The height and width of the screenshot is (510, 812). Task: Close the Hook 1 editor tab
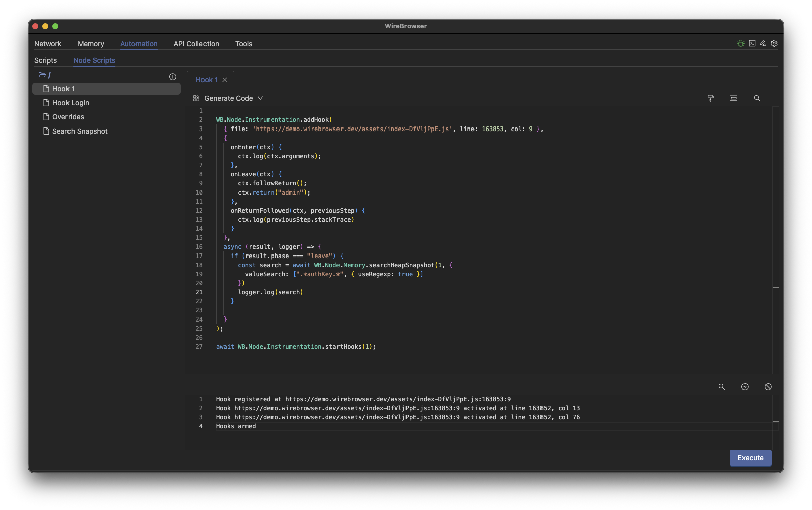coord(225,80)
